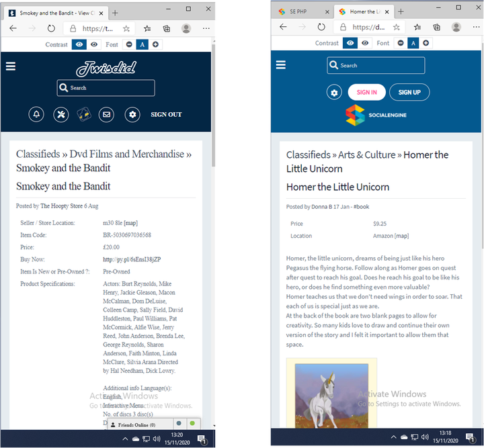Click the #book hashtag link

[361, 207]
